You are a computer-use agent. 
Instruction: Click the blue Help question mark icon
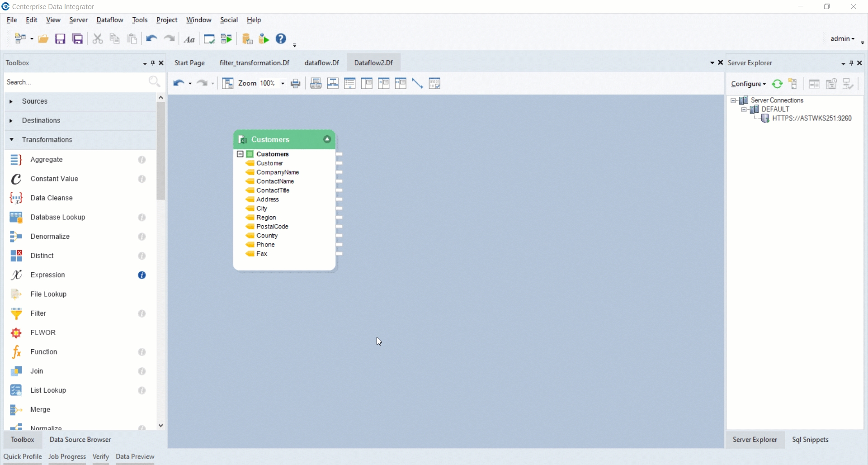click(x=281, y=39)
